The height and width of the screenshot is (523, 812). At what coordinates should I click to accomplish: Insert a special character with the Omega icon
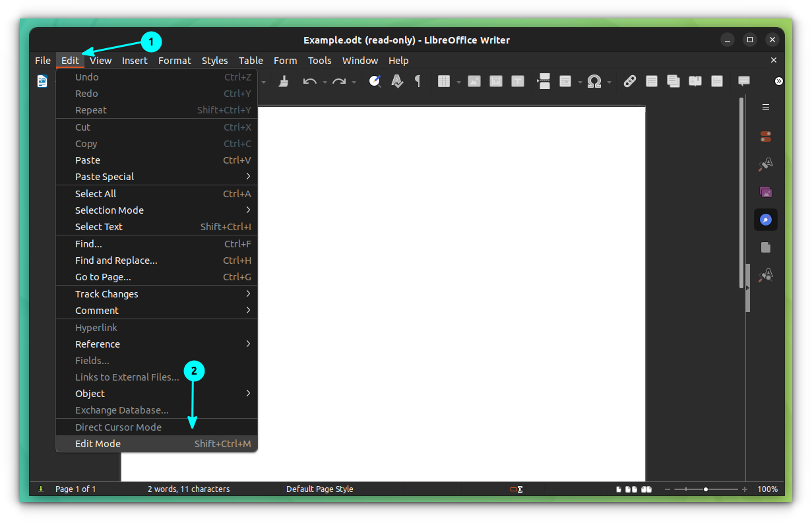594,80
